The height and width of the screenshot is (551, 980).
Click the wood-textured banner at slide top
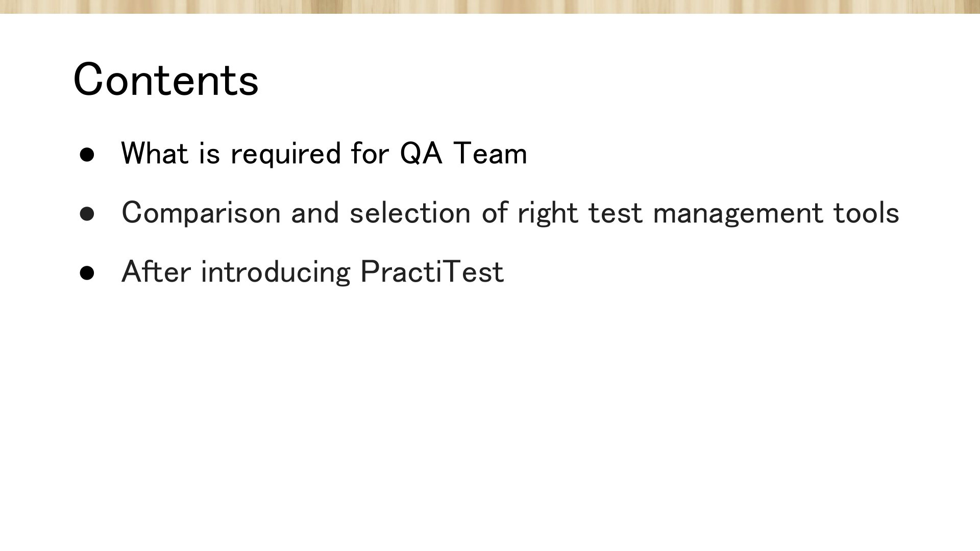point(490,7)
